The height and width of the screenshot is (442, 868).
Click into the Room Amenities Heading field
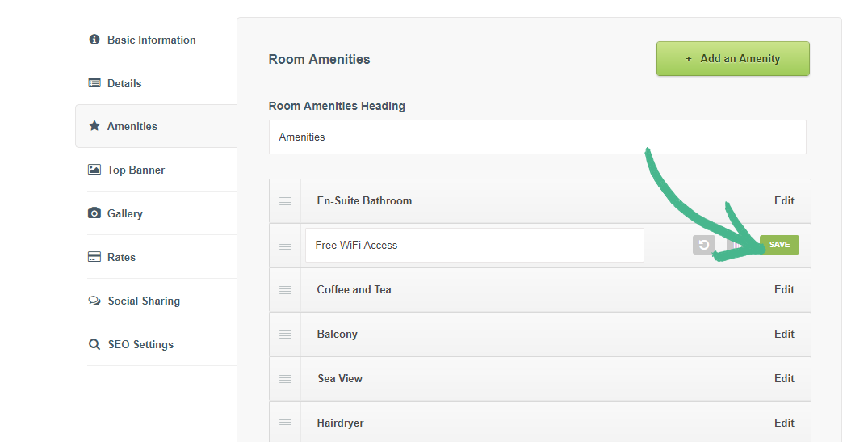pyautogui.click(x=537, y=137)
